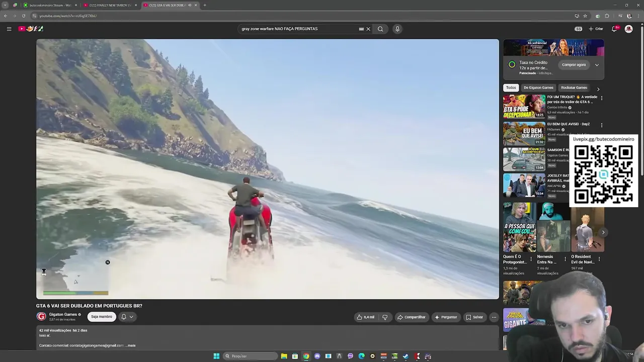Screen dimensions: 644x362
Task: Share the video with Compartilhar
Action: pos(412,317)
